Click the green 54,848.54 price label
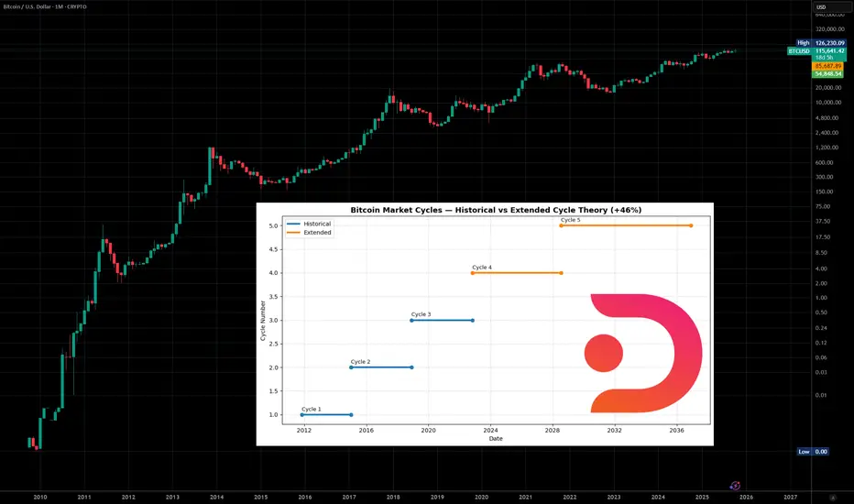The image size is (854, 504). coord(827,73)
